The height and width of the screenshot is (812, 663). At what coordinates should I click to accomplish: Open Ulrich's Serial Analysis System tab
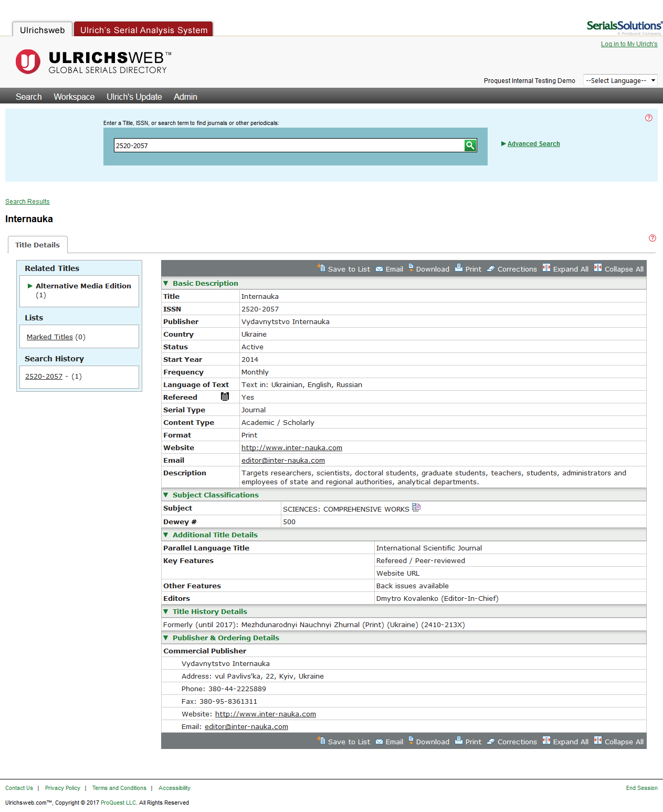(x=144, y=30)
